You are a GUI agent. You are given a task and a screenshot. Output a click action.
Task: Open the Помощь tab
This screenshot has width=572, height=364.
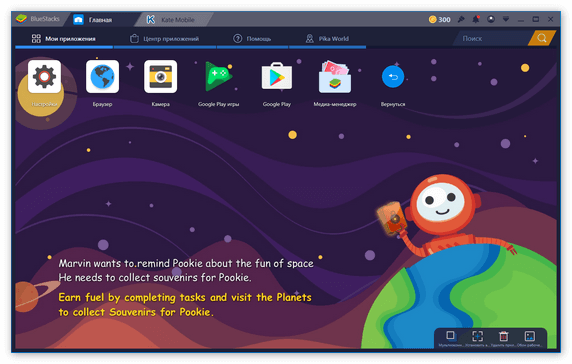252,39
